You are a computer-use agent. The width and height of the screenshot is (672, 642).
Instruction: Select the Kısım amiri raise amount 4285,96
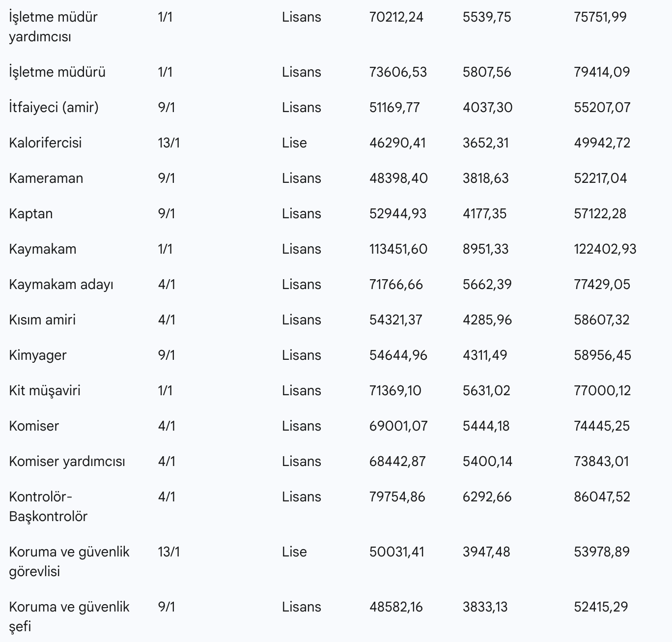pos(487,320)
